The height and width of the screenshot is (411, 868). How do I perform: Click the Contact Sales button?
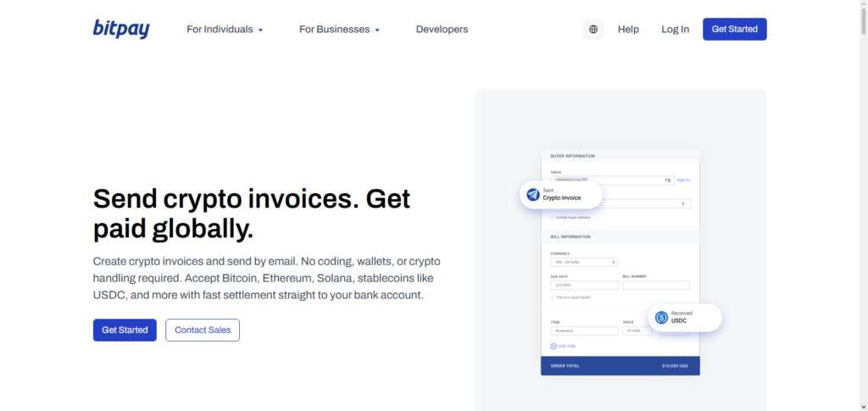(203, 330)
